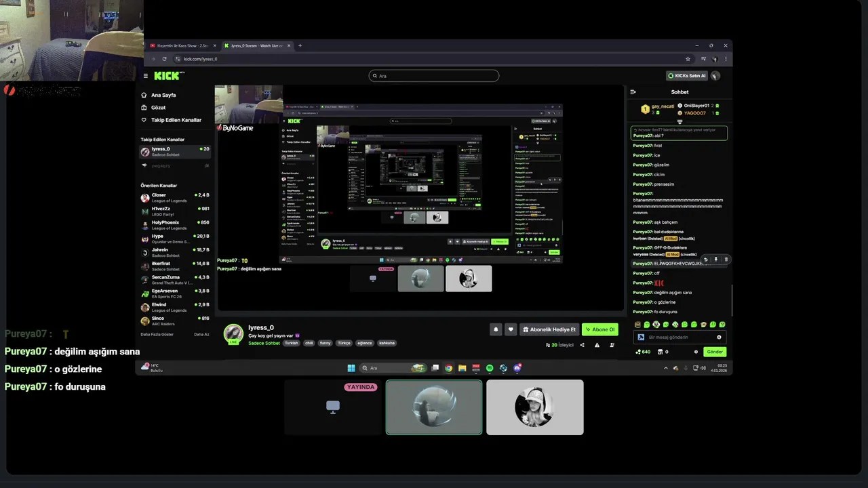The image size is (868, 488).
Task: Open the Elwind recommended channel
Action: [175, 307]
